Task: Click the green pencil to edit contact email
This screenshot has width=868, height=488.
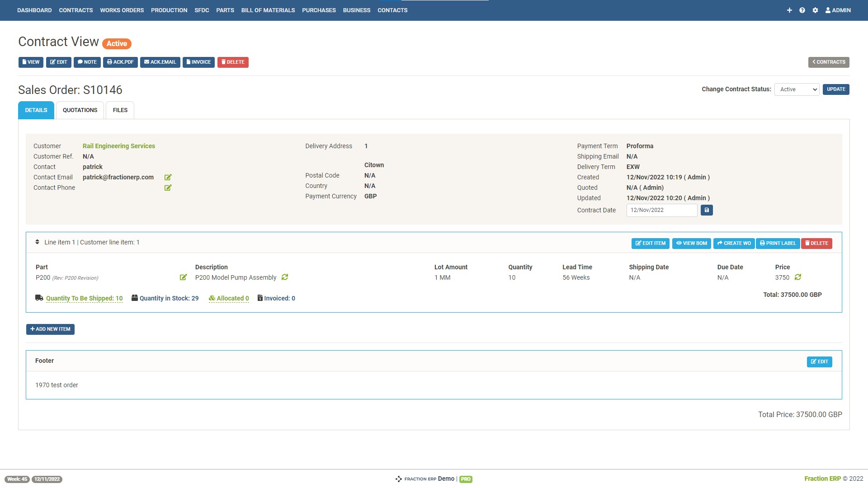Action: pos(168,177)
